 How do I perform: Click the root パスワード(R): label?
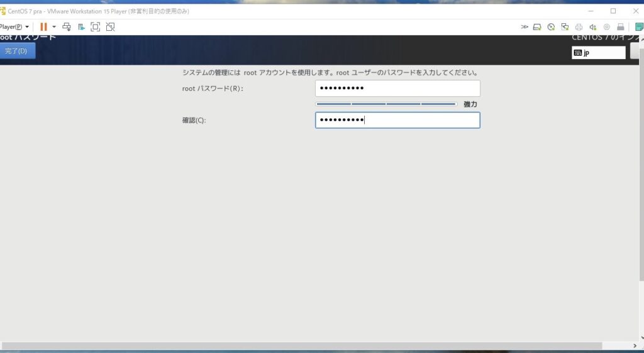coord(213,89)
